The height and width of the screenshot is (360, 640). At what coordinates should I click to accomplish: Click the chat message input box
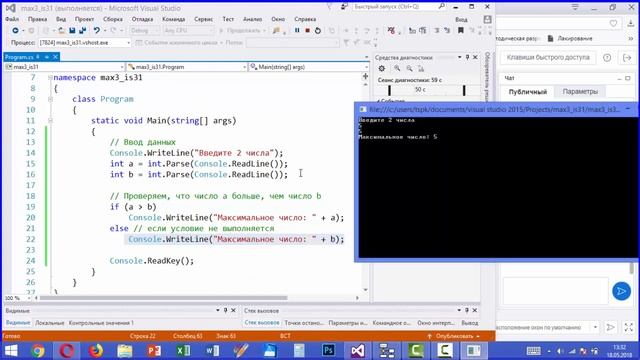click(x=556, y=291)
